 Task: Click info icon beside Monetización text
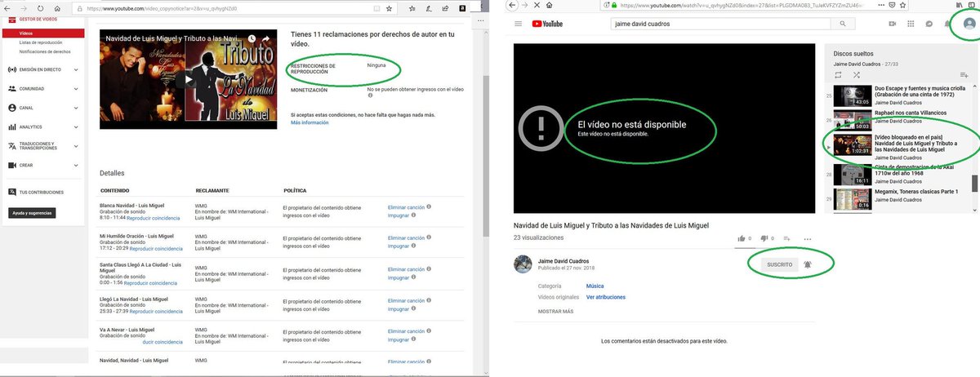coord(370,95)
